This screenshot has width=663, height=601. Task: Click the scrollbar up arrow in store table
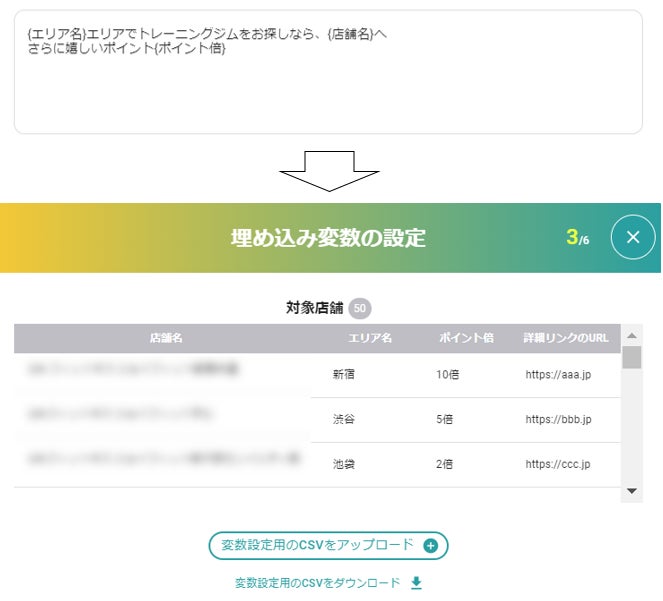coord(632,336)
